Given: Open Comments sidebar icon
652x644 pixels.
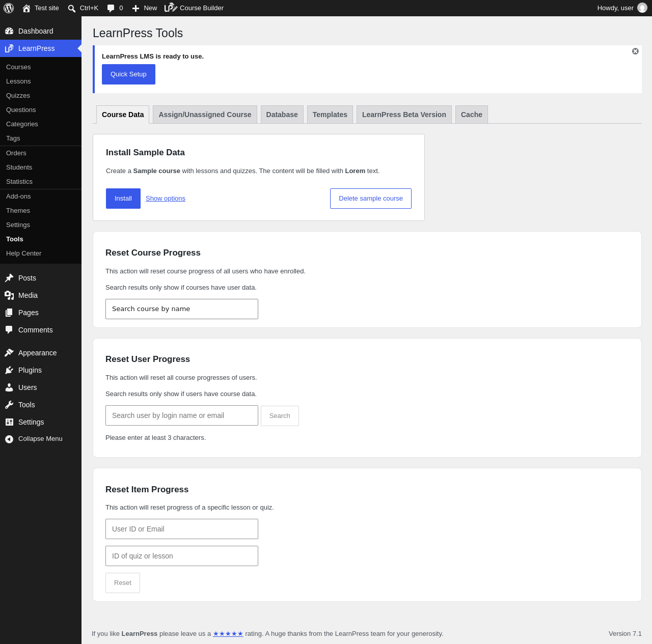Looking at the screenshot, I should (9, 330).
